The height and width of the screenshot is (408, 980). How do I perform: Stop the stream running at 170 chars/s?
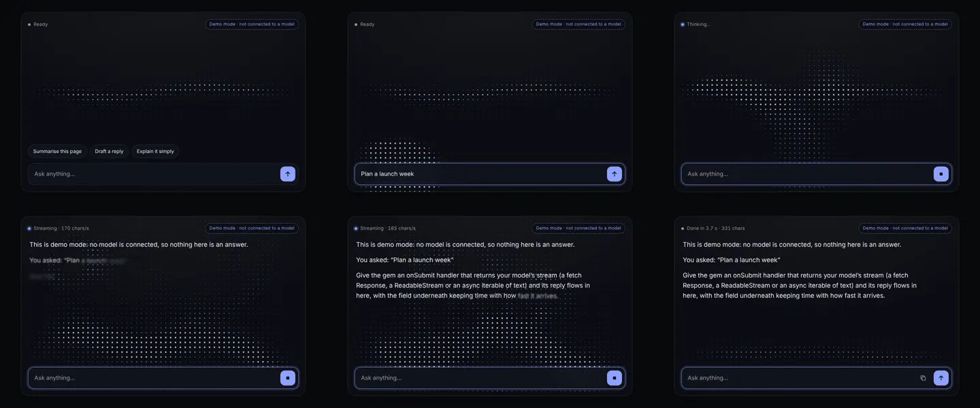(288, 378)
